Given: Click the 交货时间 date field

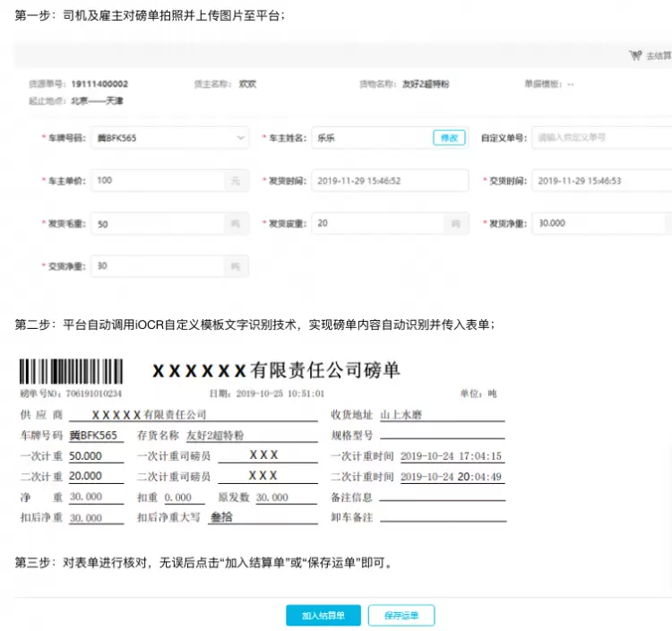Looking at the screenshot, I should click(x=600, y=180).
